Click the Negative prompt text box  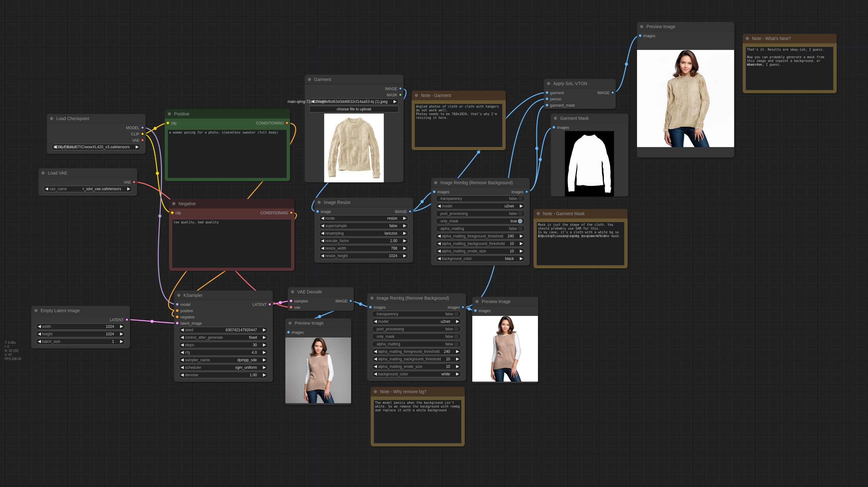point(232,243)
